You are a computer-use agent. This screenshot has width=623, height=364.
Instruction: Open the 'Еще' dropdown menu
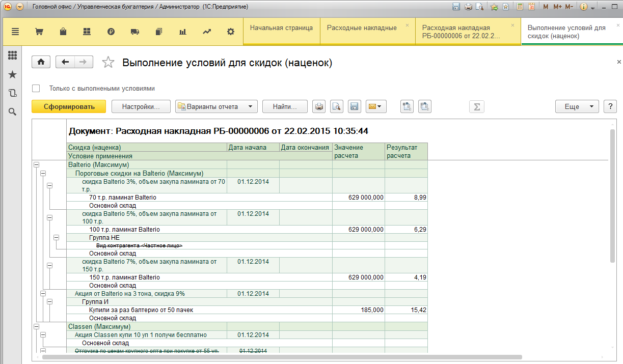click(577, 106)
